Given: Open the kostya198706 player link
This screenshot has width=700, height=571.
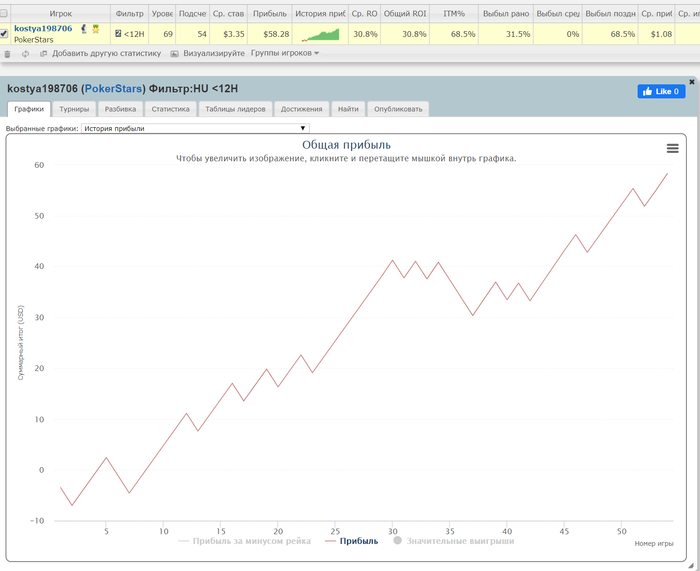Looking at the screenshot, I should pos(43,29).
